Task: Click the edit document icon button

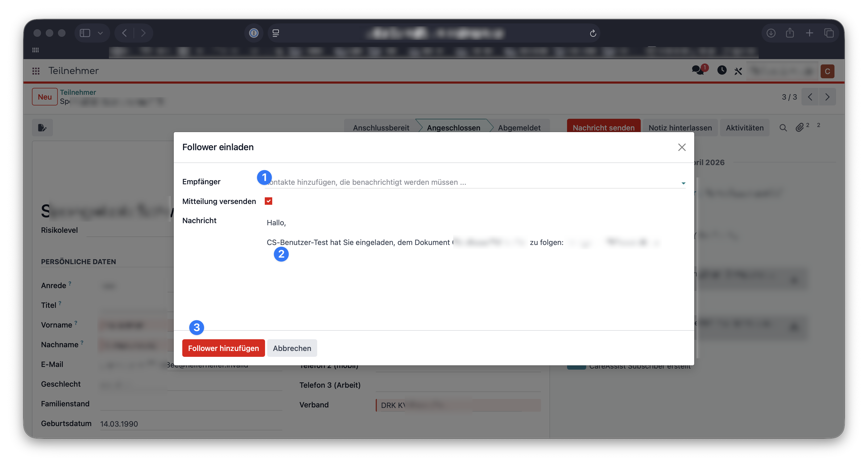Action: pos(43,128)
